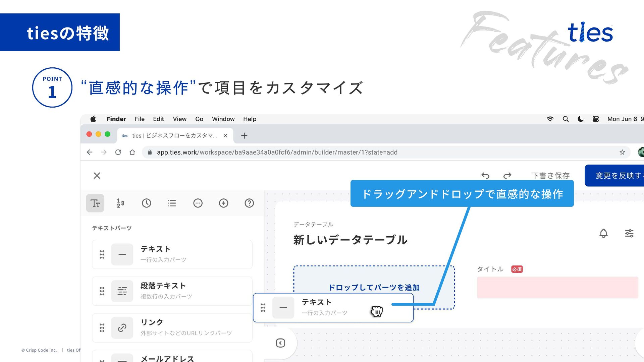Open the date/time parts clock icon

(x=146, y=203)
